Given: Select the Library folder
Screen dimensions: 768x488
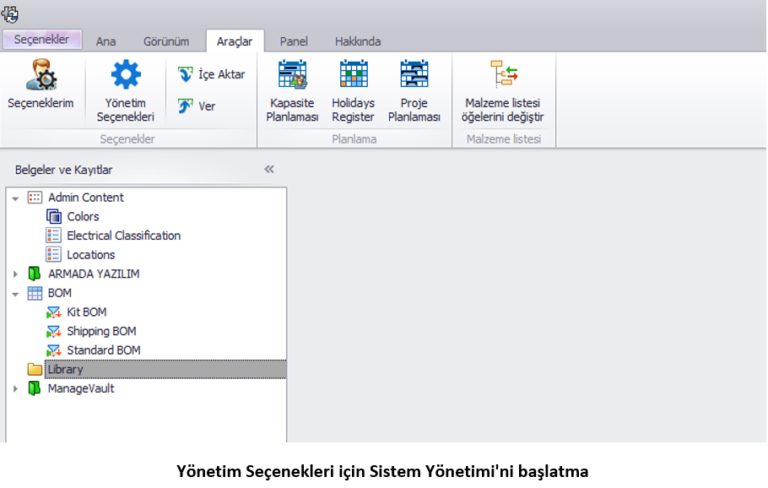Looking at the screenshot, I should [x=65, y=370].
